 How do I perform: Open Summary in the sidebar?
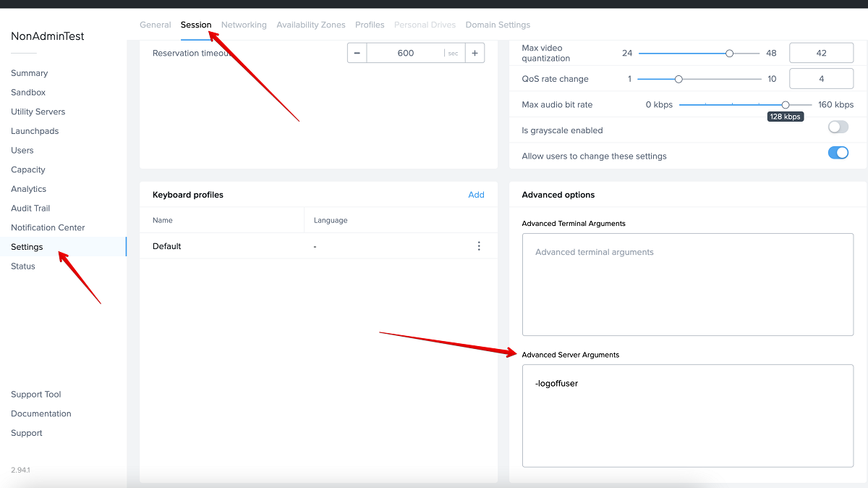[x=30, y=73]
